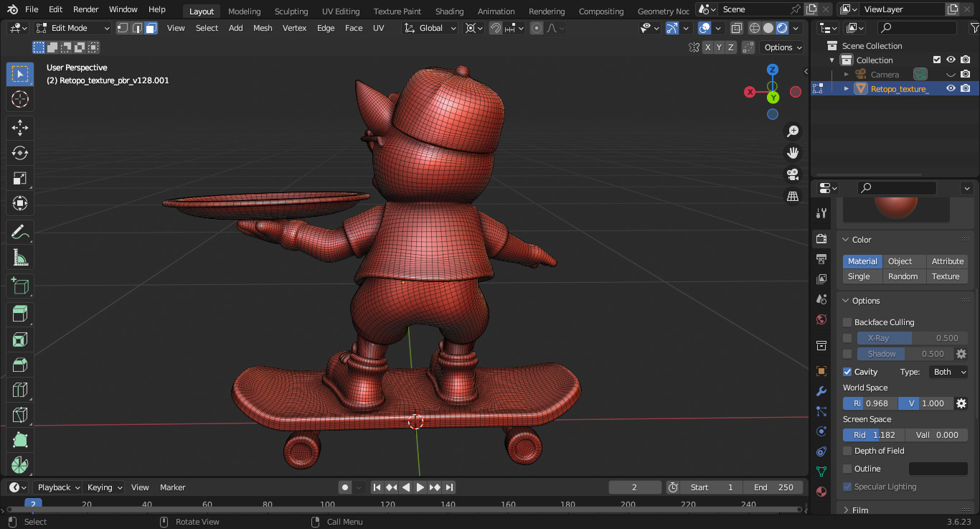Switch to the Sculpting workspace tab
This screenshot has width=980, height=529.
pyautogui.click(x=291, y=11)
